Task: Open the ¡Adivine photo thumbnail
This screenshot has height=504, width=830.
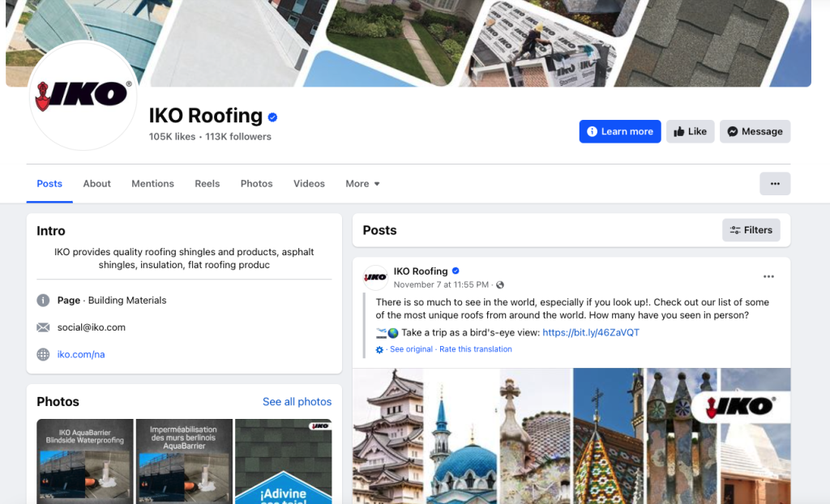Action: (x=283, y=461)
